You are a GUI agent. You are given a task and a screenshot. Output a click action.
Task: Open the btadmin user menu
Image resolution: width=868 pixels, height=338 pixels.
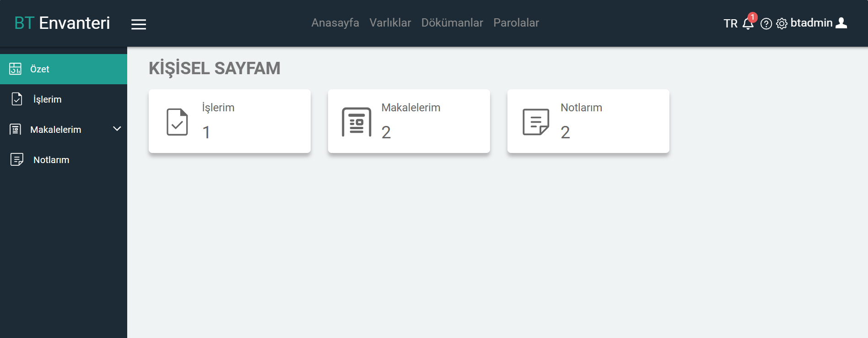(811, 23)
